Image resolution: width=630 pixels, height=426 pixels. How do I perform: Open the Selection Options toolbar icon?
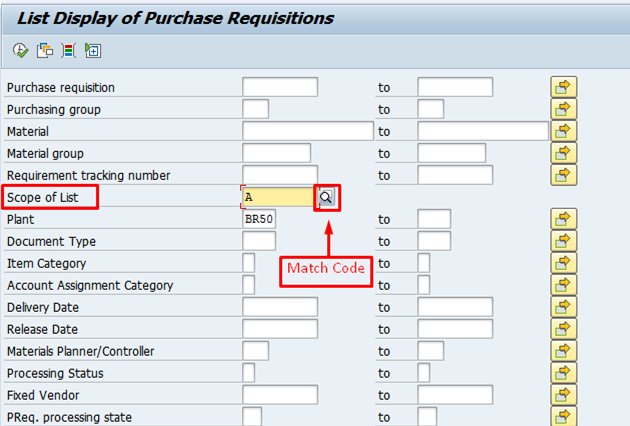[69, 50]
